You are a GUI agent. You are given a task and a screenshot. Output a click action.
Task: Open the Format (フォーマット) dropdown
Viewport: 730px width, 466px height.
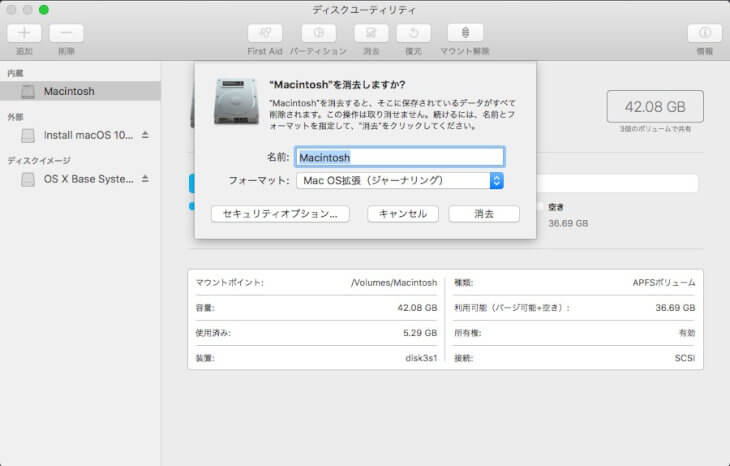tap(400, 181)
